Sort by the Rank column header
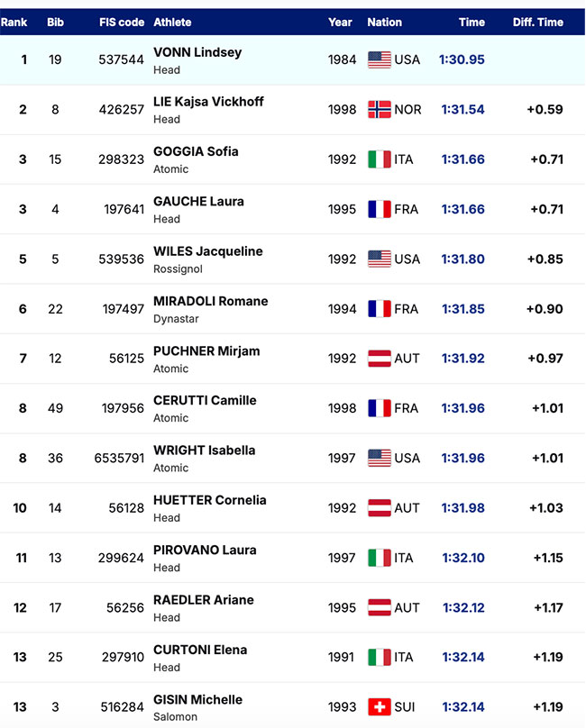This screenshot has width=586, height=728. tap(14, 23)
